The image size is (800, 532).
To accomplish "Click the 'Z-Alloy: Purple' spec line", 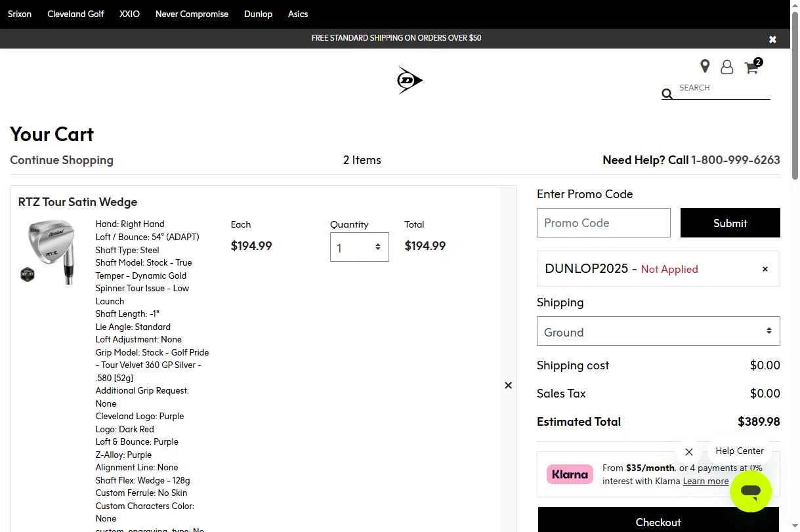I will click(x=123, y=455).
